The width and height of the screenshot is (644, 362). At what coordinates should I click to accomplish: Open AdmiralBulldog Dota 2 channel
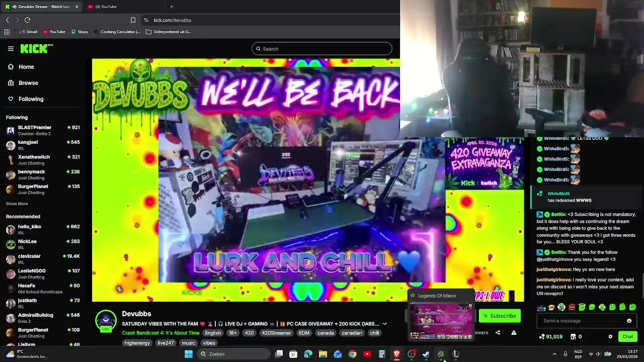tap(43, 318)
